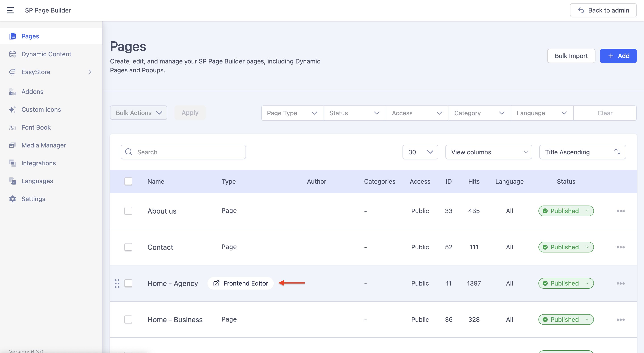Change Published status of Contact page

(x=566, y=247)
